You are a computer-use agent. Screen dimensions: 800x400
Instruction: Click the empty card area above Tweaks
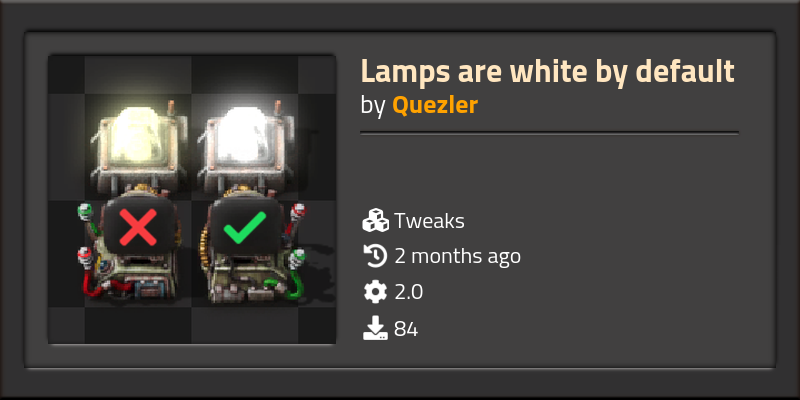tap(549, 171)
